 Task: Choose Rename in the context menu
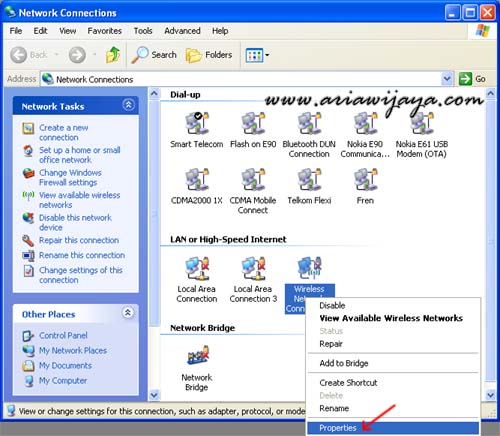coord(393,408)
